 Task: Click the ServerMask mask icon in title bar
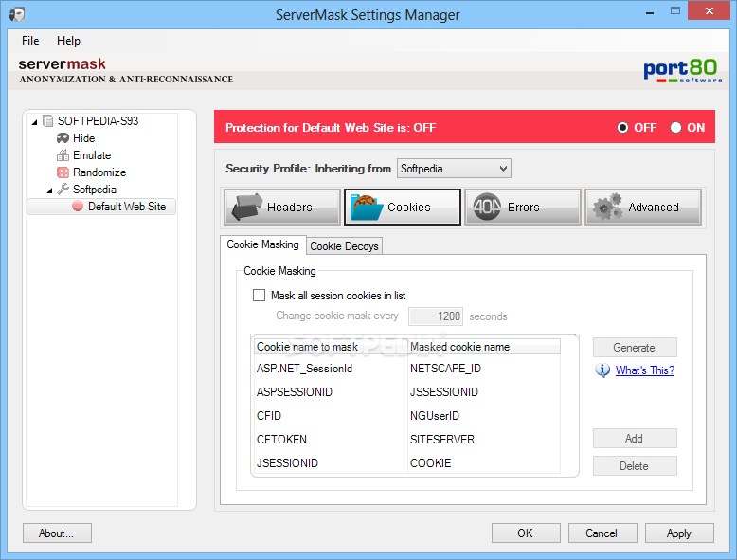(17, 14)
